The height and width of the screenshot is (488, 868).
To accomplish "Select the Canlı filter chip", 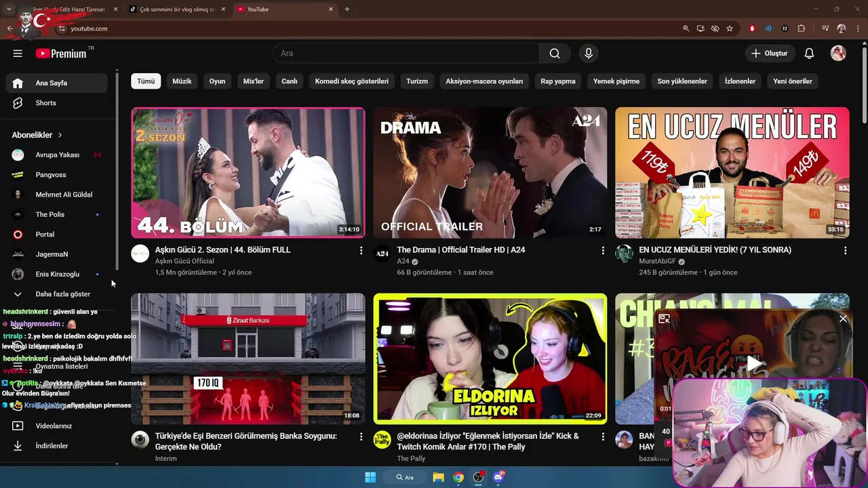I will pos(290,81).
